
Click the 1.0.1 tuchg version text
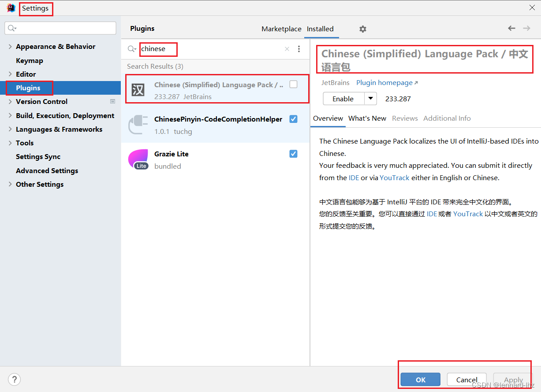173,131
